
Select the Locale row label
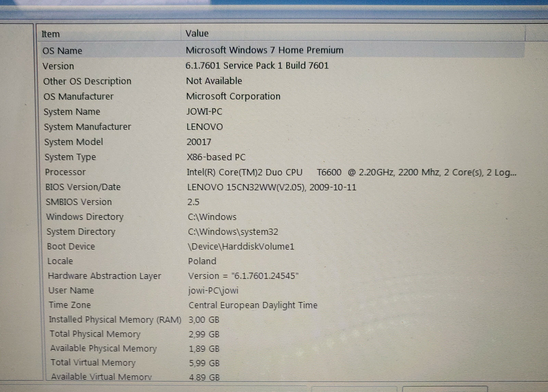coord(60,261)
